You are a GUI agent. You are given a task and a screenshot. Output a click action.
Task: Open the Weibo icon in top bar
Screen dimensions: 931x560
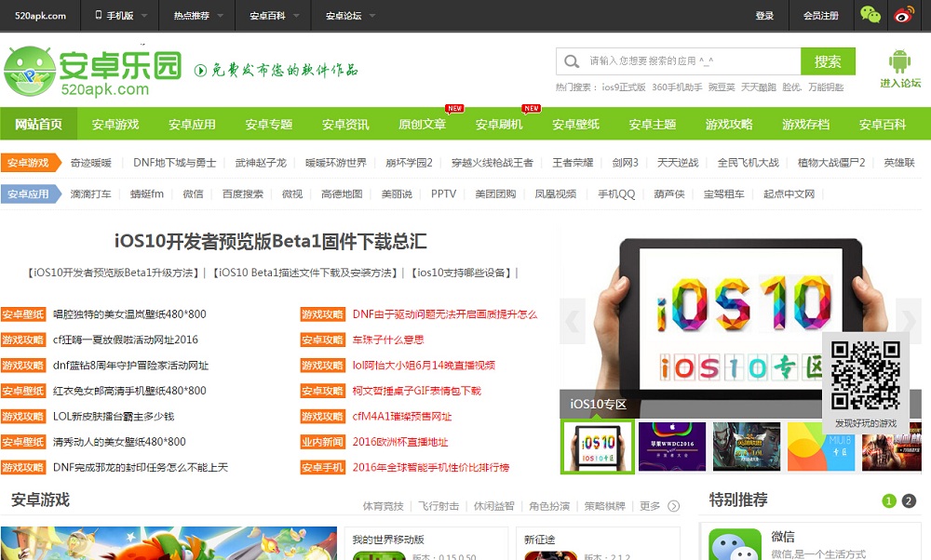click(904, 15)
